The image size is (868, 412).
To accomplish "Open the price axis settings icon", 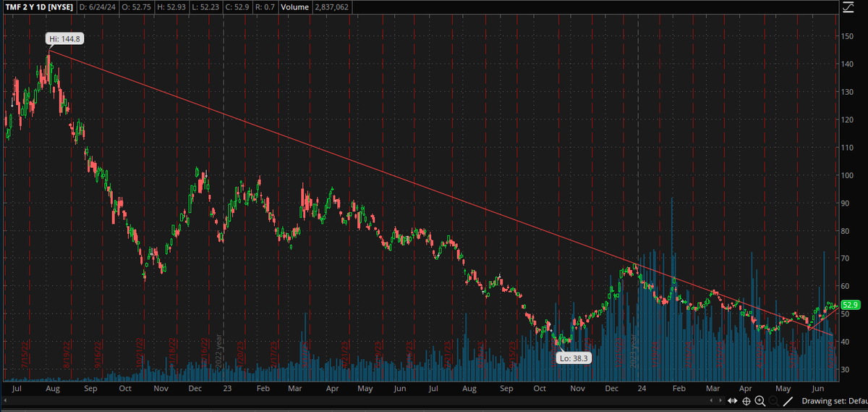I will (848, 8).
